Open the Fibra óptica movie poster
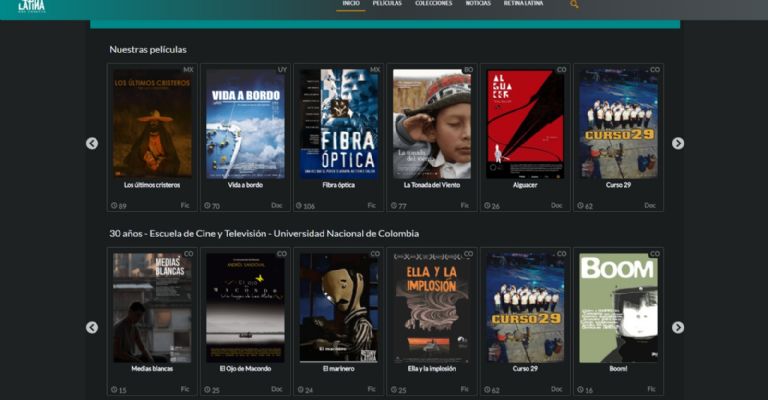 point(338,123)
